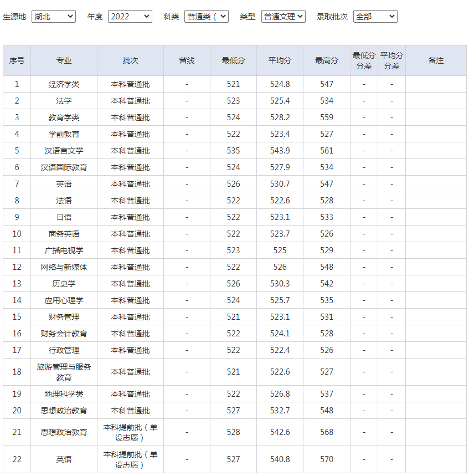
Task: Click average score 542.6 in row 21
Action: point(280,432)
